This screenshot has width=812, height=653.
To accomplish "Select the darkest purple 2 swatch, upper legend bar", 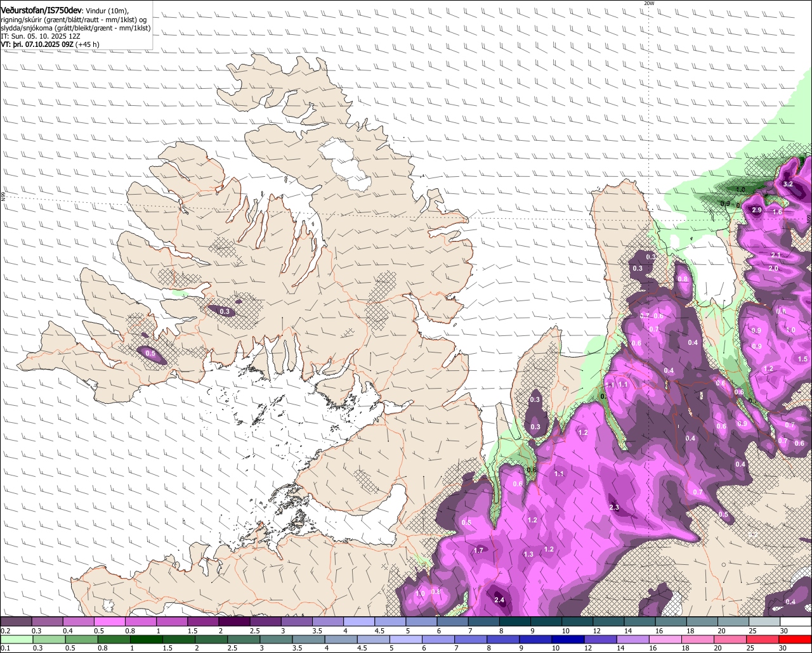I will (234, 621).
